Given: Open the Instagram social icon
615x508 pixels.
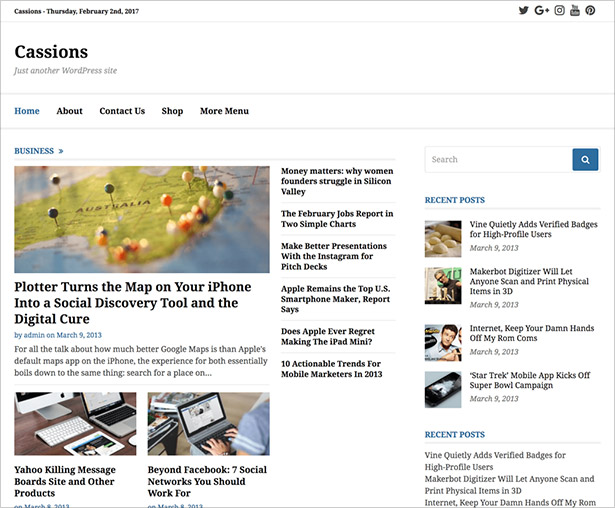Looking at the screenshot, I should (x=559, y=11).
